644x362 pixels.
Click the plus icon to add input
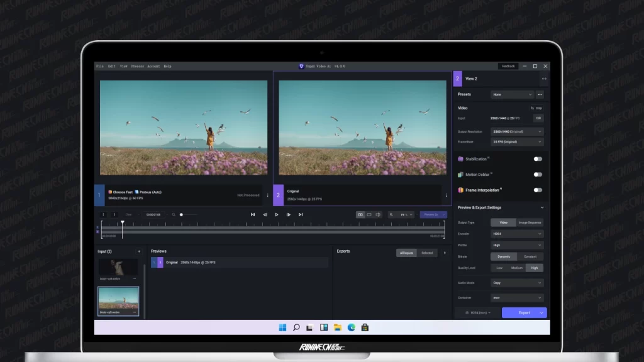click(139, 251)
